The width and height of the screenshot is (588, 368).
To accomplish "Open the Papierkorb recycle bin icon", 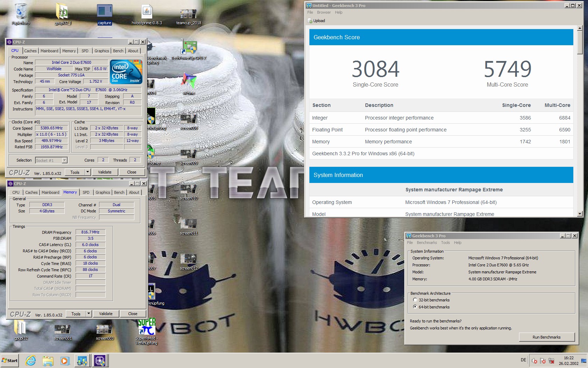I will click(21, 14).
